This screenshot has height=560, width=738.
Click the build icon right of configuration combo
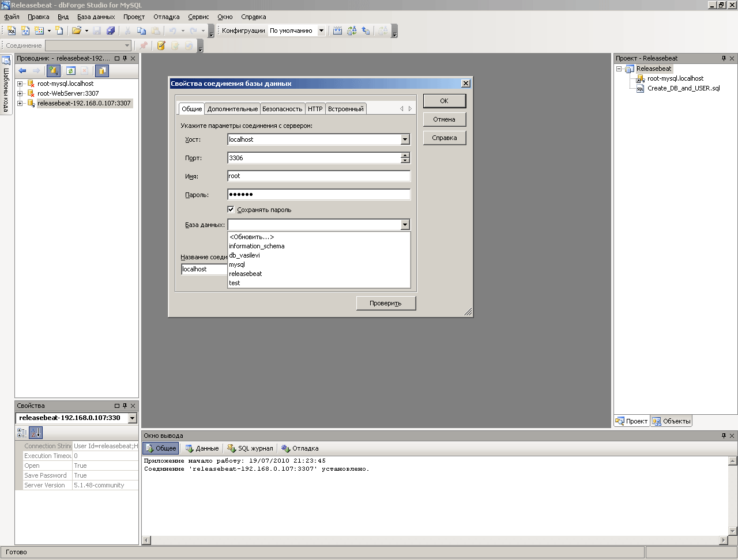(338, 31)
